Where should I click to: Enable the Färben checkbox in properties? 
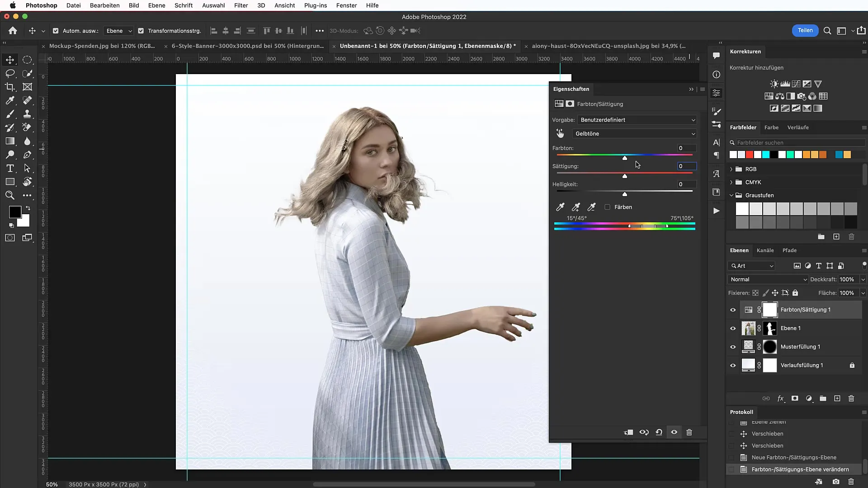point(608,207)
